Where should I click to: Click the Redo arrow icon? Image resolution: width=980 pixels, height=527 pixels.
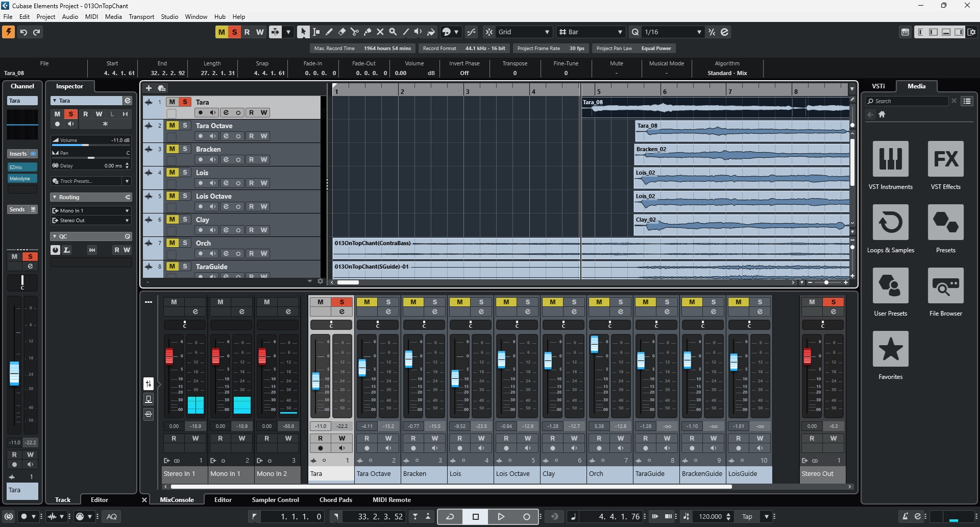point(37,32)
